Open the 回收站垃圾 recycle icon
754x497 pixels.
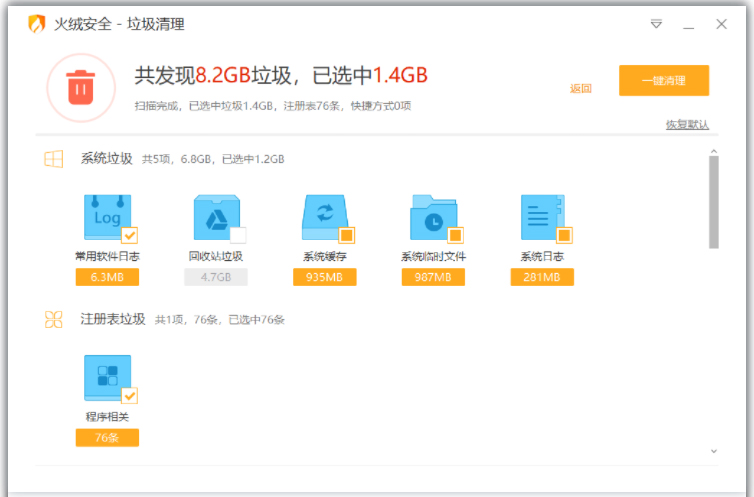tap(216, 217)
